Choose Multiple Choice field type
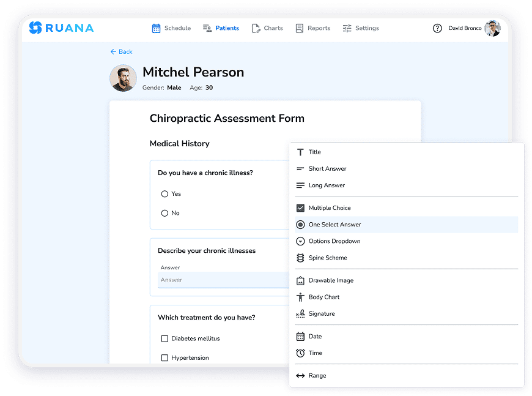The width and height of the screenshot is (532, 396). coord(407,208)
